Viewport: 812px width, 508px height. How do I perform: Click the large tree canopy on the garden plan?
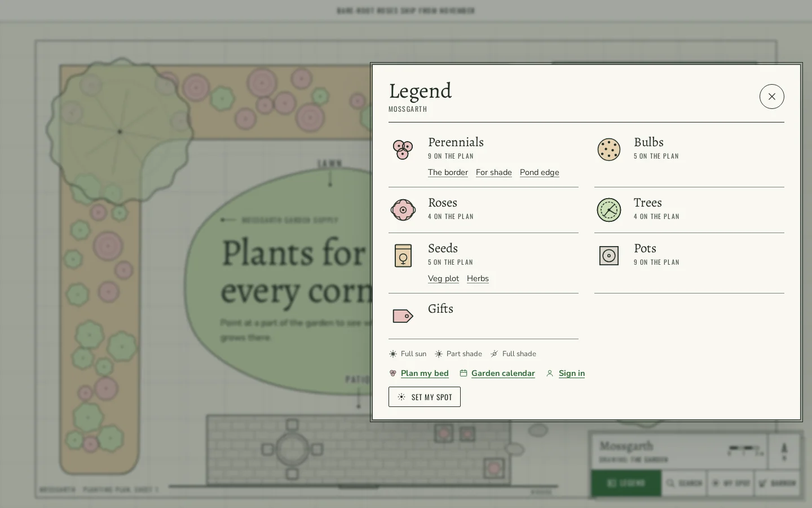point(120,132)
